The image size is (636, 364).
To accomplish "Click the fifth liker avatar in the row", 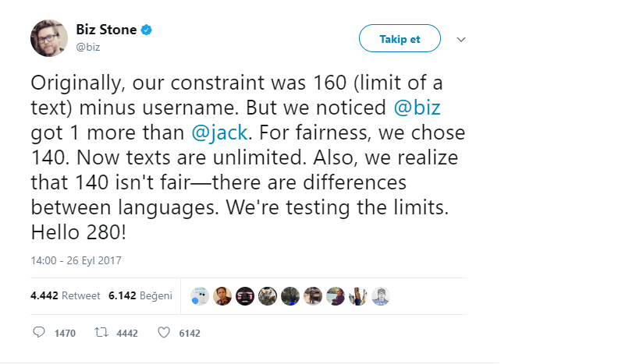I will (x=290, y=296).
